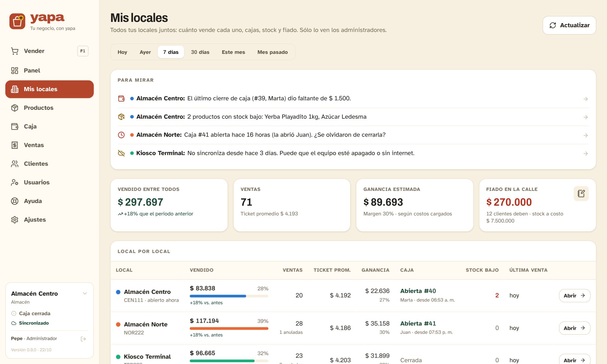This screenshot has width=607, height=364.
Task: Click the Clientes people icon
Action: (x=15, y=164)
